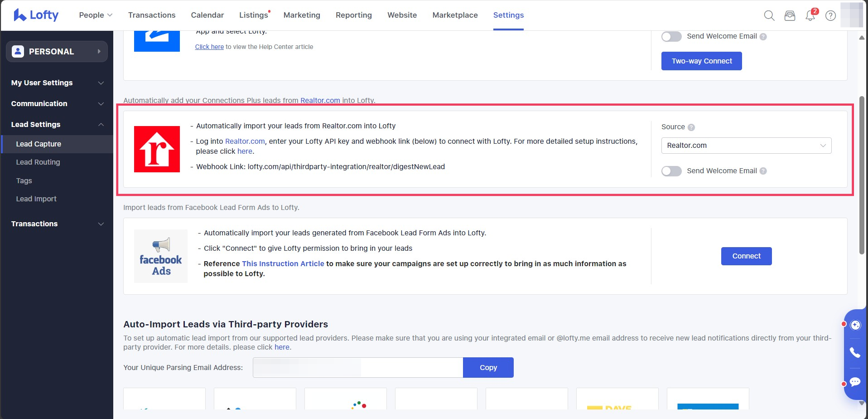Enable Realtor.com Send Welcome Email toggle
Screen dimensions: 868x419
671,171
